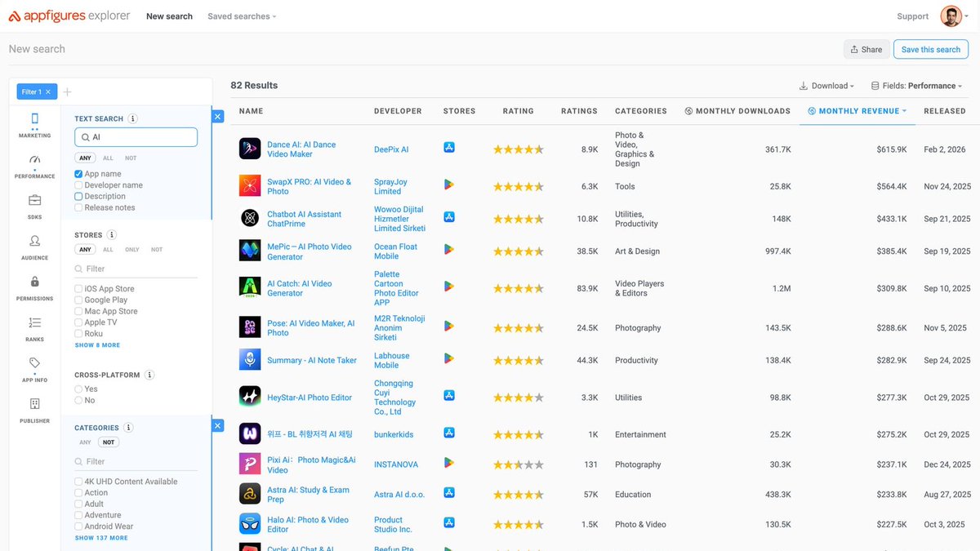The width and height of the screenshot is (980, 551).
Task: Click App Store icon for HeyStar-AI
Action: tap(448, 395)
